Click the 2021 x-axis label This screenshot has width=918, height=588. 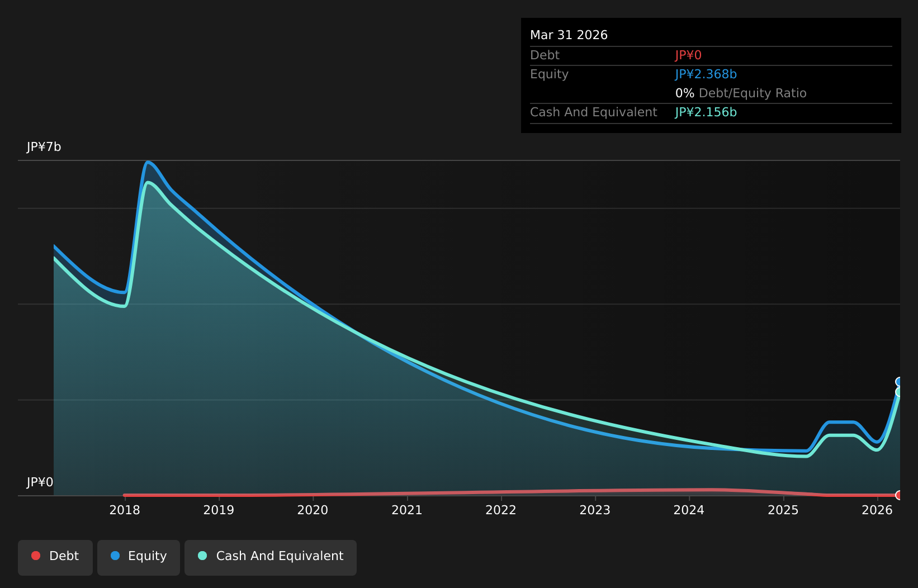tap(407, 510)
